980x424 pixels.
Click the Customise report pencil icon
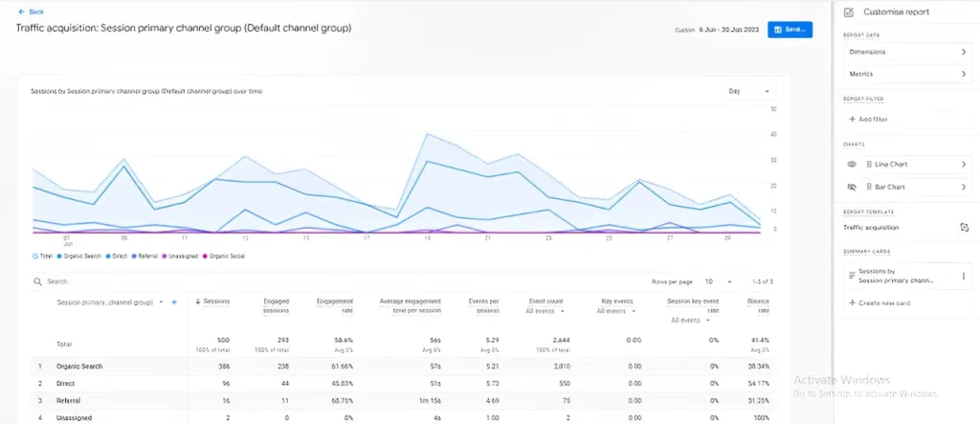click(849, 11)
